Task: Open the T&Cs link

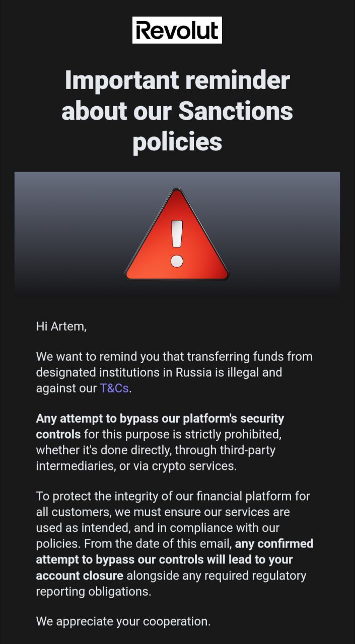Action: pos(114,388)
